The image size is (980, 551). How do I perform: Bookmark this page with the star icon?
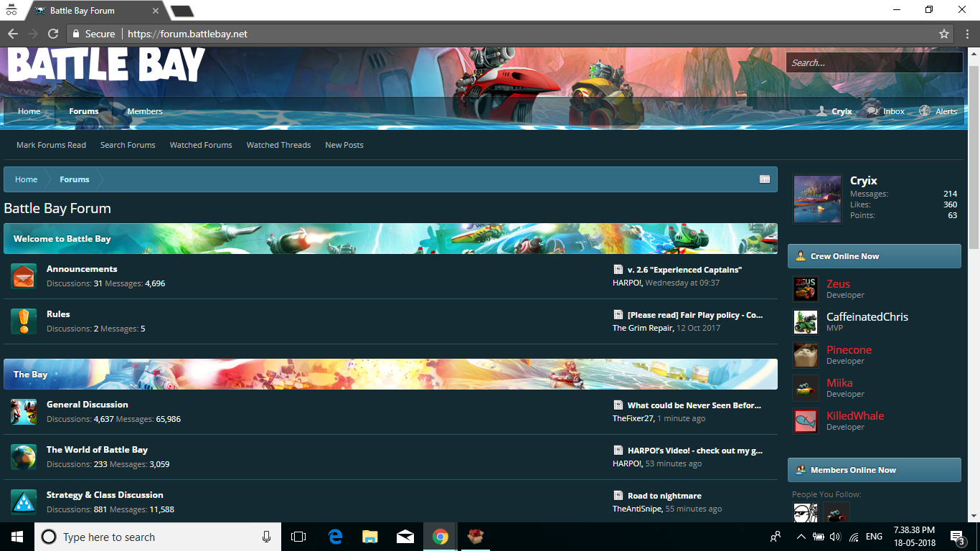[944, 34]
